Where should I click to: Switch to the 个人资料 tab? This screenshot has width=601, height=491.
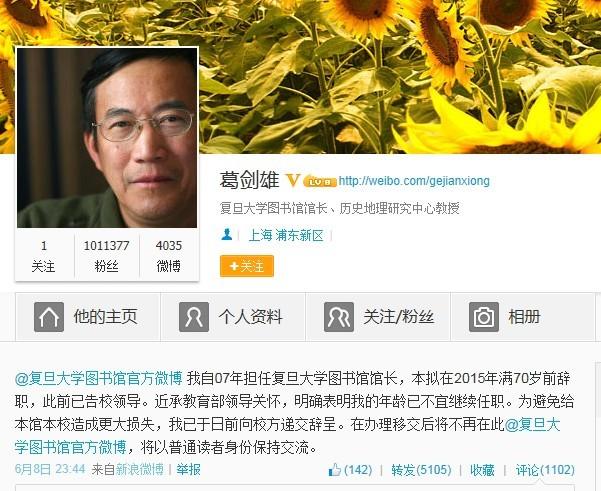pos(233,317)
